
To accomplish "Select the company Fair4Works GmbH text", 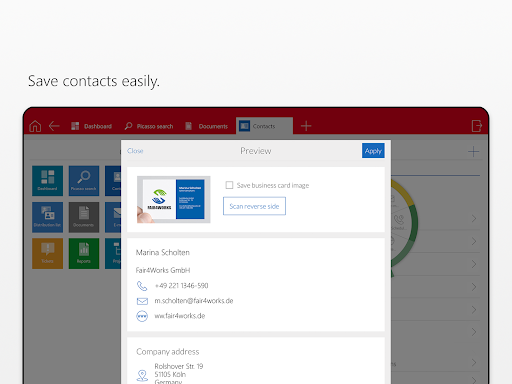I will 163,270.
